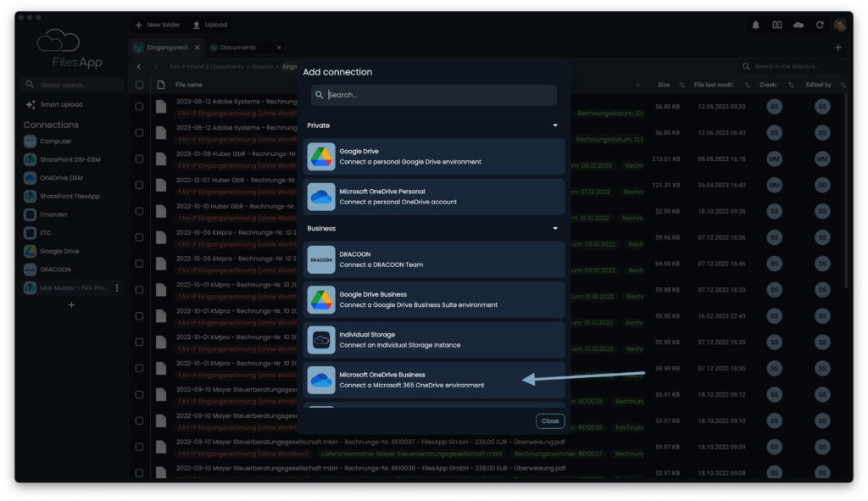Sort by the Edited by column arrows
This screenshot has height=501, width=868.
coord(843,85)
